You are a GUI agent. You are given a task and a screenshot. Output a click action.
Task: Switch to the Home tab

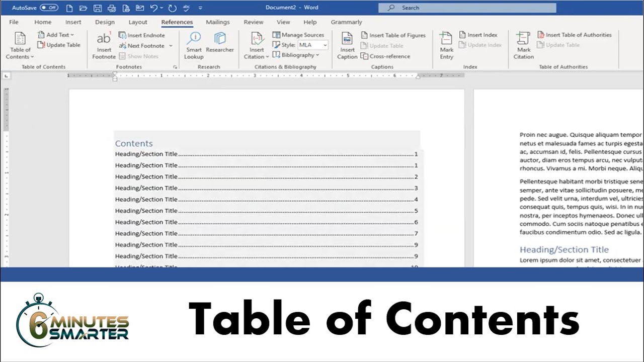[43, 22]
